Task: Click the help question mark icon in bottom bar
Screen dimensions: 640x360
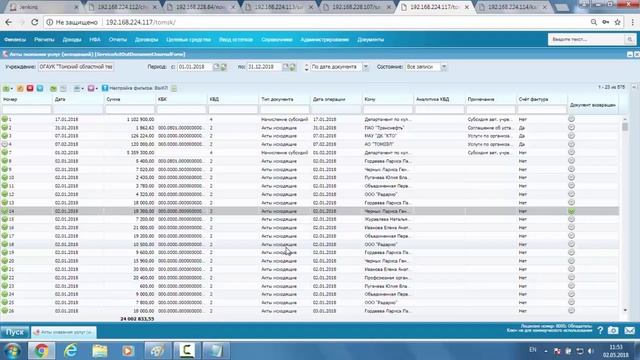Action: 600,331
